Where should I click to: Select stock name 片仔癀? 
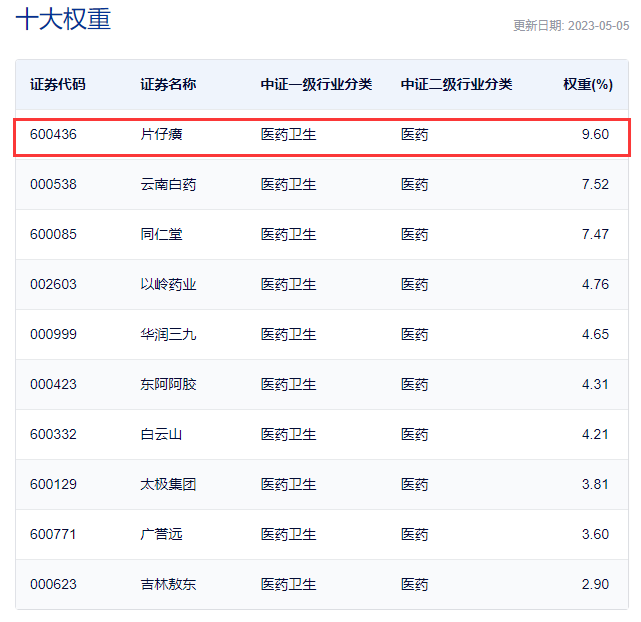point(161,134)
